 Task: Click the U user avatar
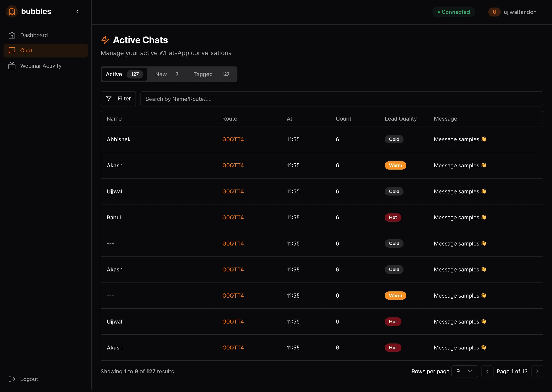tap(494, 12)
